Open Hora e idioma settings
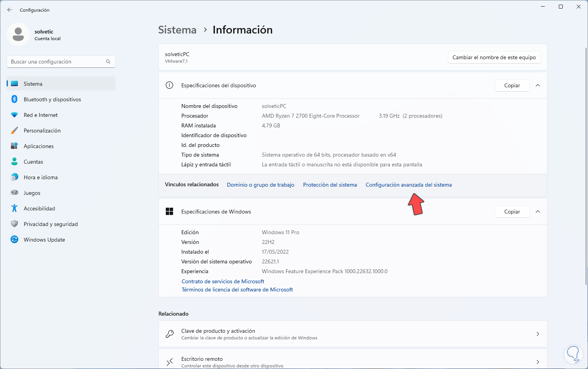Image resolution: width=588 pixels, height=369 pixels. pos(40,177)
